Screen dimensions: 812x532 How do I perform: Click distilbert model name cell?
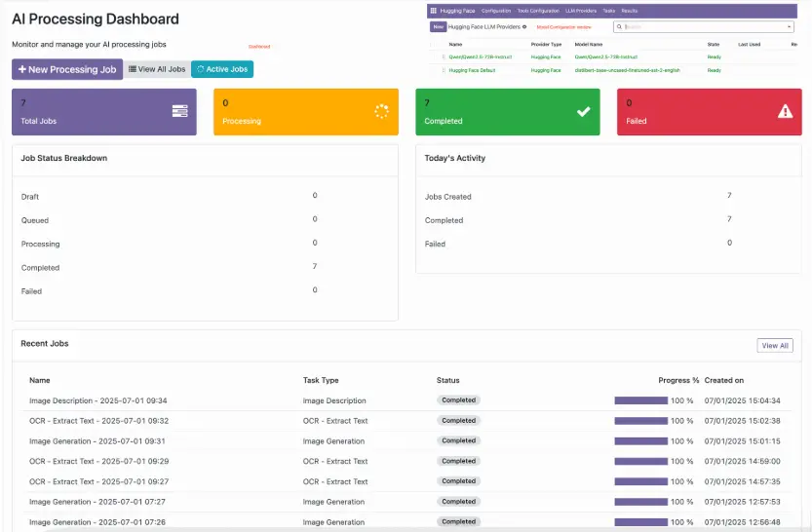pyautogui.click(x=627, y=70)
